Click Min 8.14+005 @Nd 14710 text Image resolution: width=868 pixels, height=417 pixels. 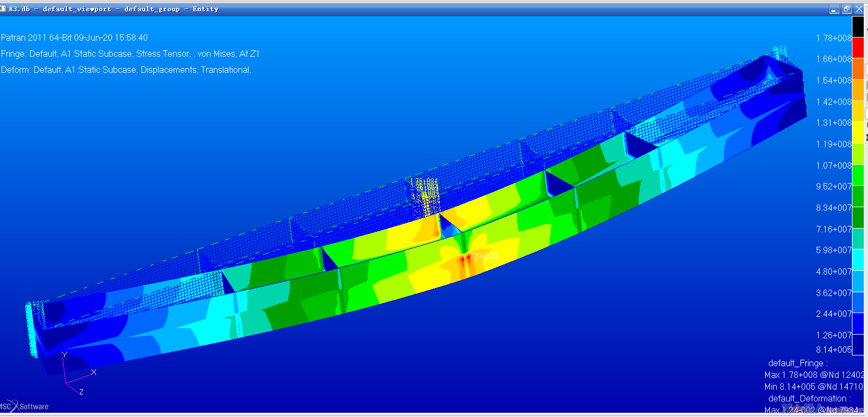pyautogui.click(x=814, y=386)
